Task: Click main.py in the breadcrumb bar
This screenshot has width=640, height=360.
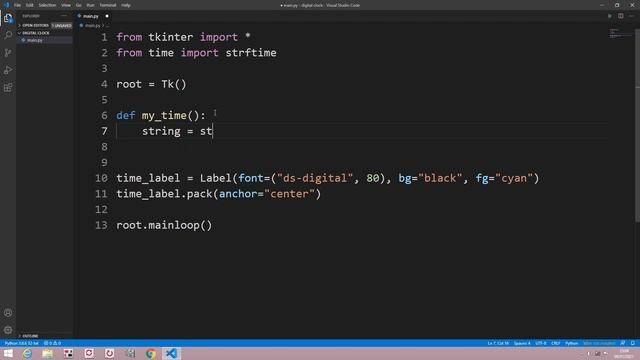Action: pos(93,25)
